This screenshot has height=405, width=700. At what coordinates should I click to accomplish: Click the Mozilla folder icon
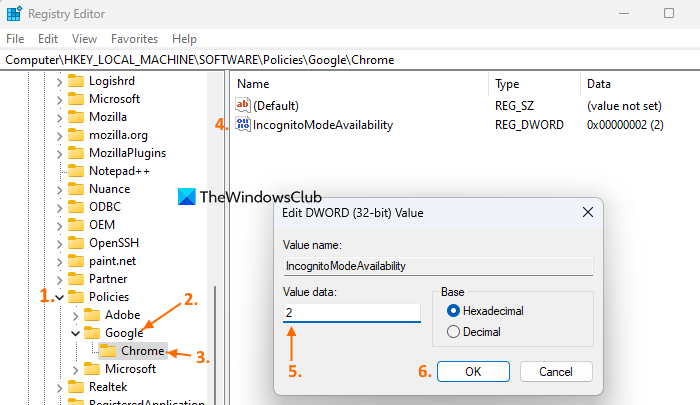coord(76,117)
